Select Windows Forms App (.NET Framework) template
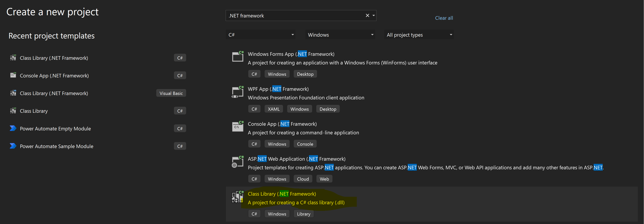644x224 pixels. [x=291, y=54]
